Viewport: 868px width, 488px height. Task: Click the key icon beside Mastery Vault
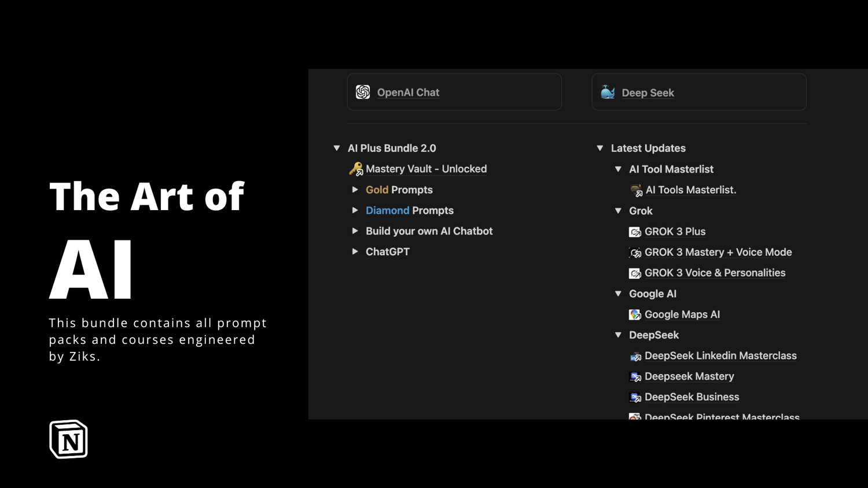pyautogui.click(x=356, y=169)
